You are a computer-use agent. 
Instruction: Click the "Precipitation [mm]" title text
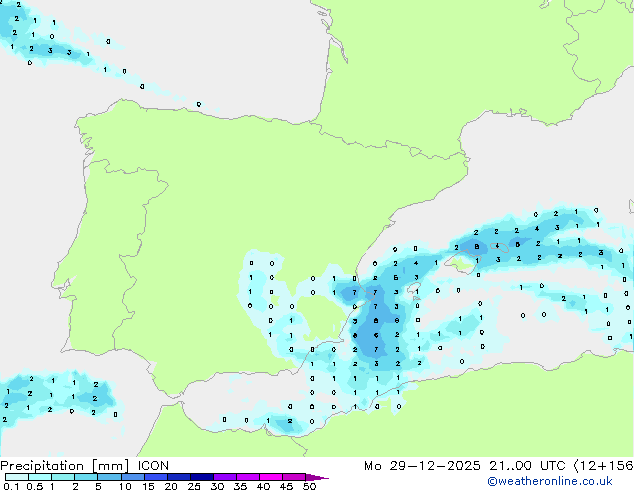[x=64, y=466]
